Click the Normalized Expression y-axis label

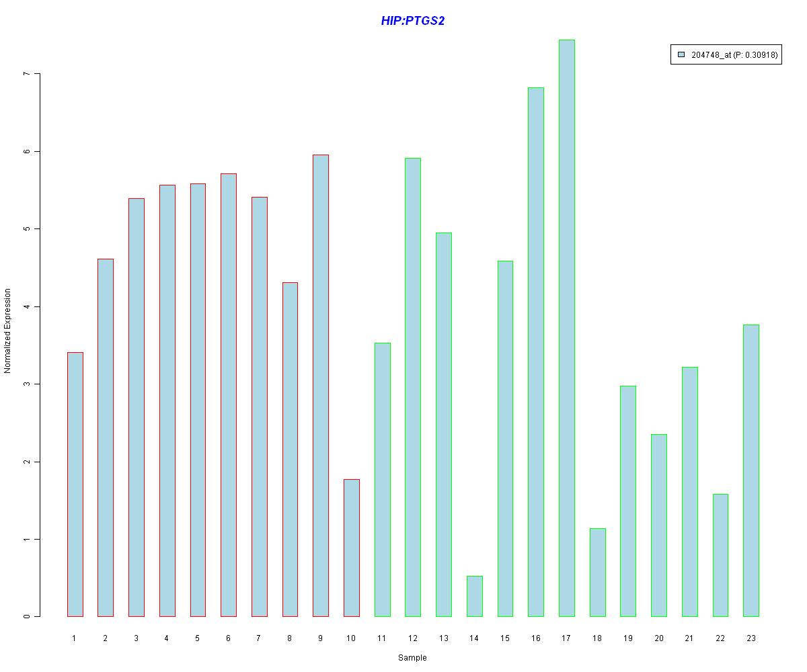click(x=7, y=331)
